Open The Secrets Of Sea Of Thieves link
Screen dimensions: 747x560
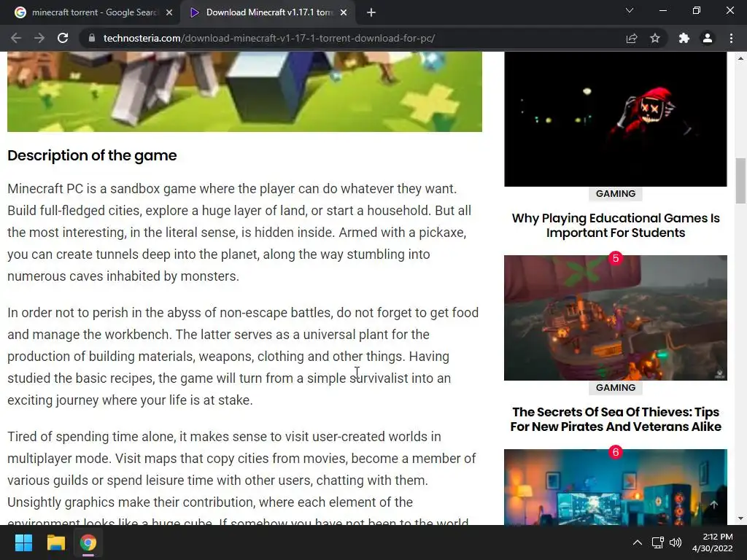click(x=616, y=419)
